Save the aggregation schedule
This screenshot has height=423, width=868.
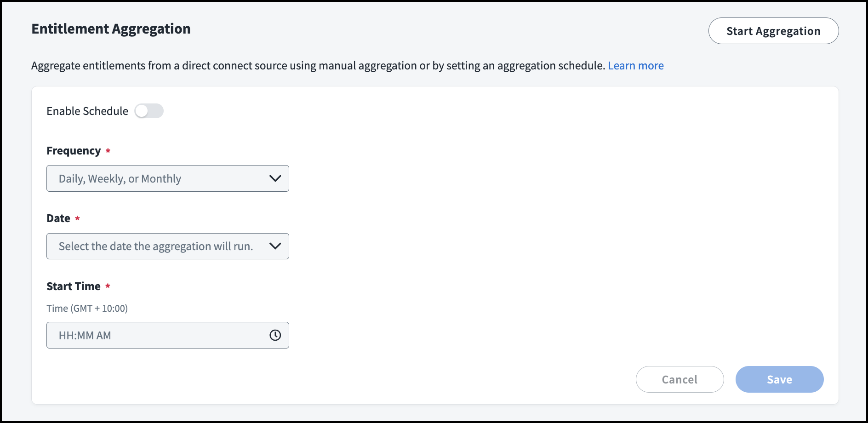click(779, 379)
